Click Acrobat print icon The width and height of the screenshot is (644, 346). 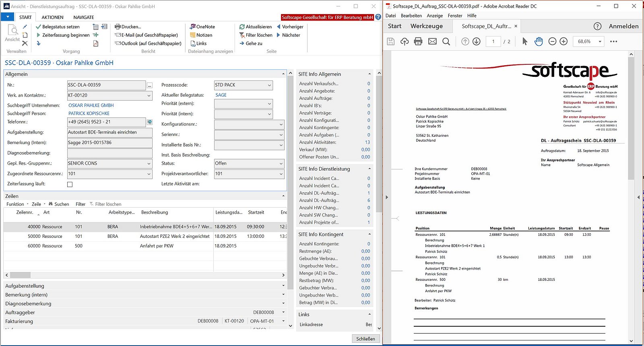tap(418, 41)
